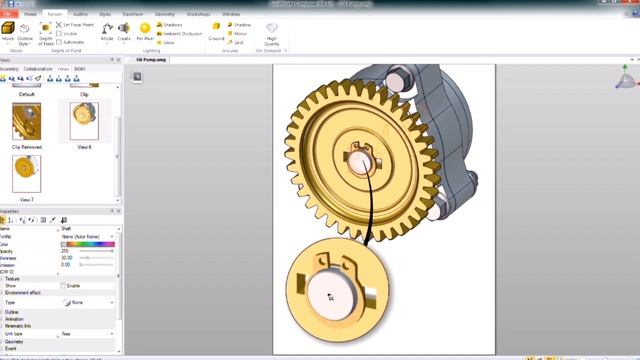Open the Window ribbon tab

coord(231,14)
